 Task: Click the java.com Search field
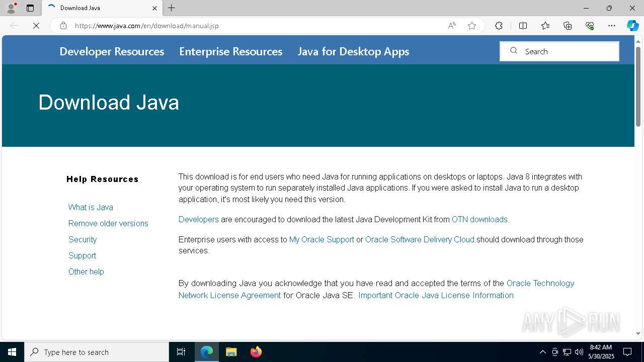[x=559, y=51]
